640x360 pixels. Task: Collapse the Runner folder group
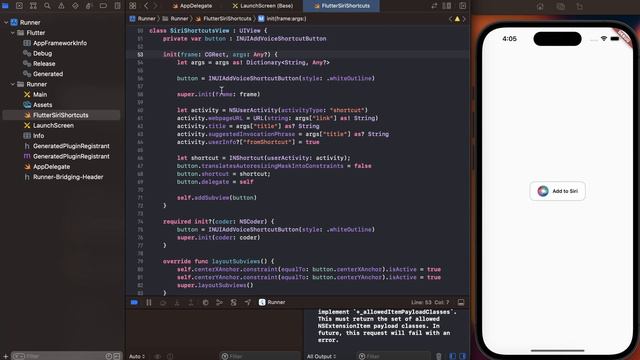click(x=13, y=84)
